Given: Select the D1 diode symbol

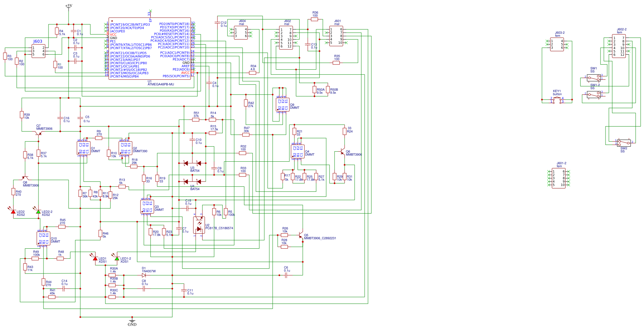Looking at the screenshot, I should tap(144, 275).
